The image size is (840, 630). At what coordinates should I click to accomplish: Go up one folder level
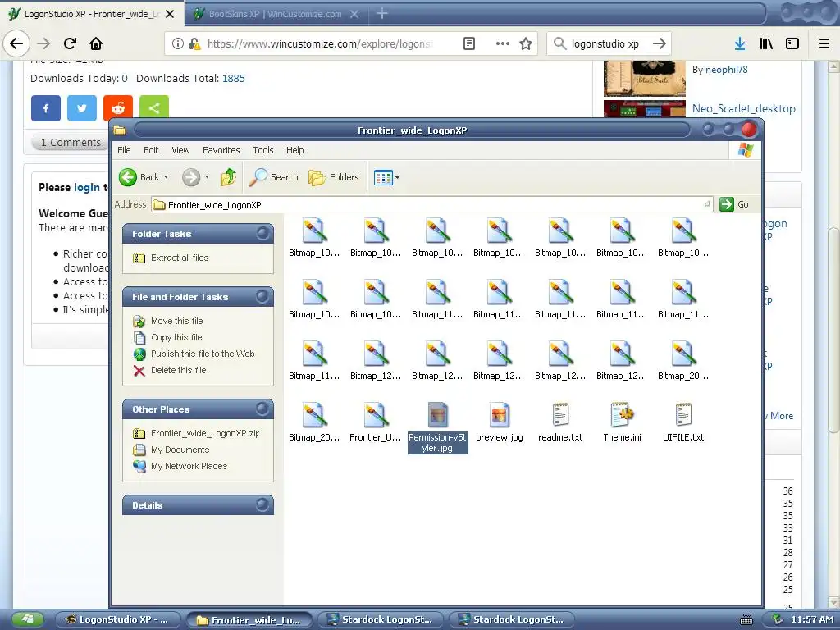(229, 177)
